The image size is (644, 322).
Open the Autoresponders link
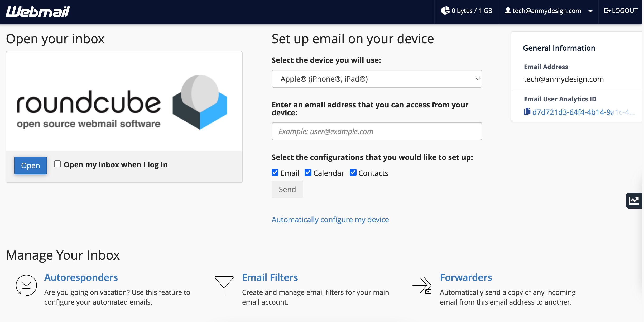(x=81, y=277)
